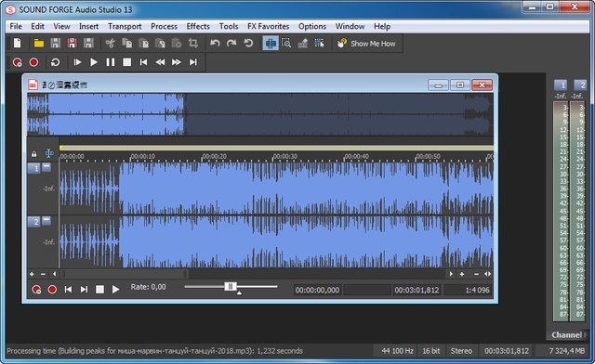Click the right scroll arrow of the waveform scrollbar
Screen dimensions: 595x364
[451, 274]
